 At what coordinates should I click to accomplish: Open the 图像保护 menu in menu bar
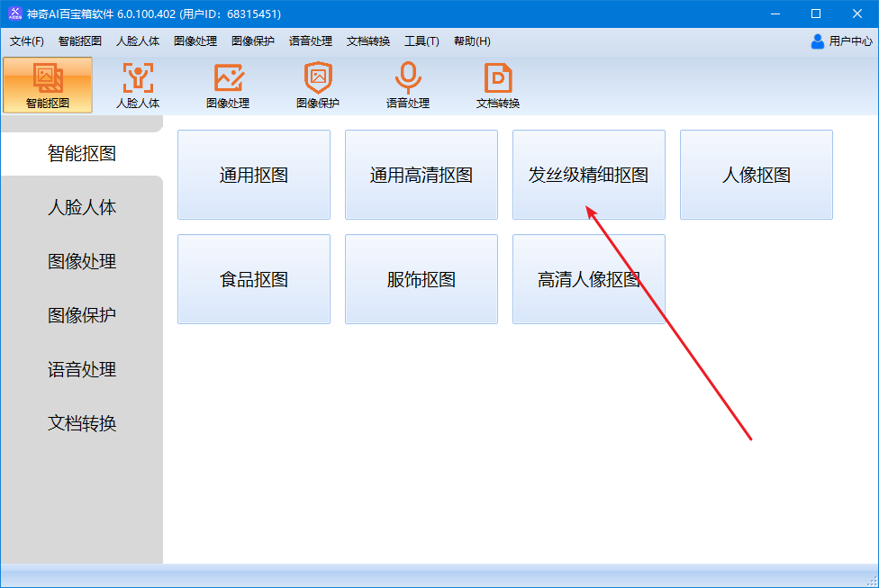pyautogui.click(x=253, y=41)
